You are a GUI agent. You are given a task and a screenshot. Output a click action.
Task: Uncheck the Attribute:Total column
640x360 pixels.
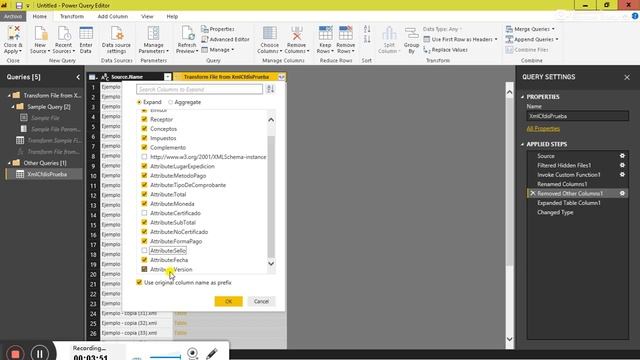coord(144,194)
